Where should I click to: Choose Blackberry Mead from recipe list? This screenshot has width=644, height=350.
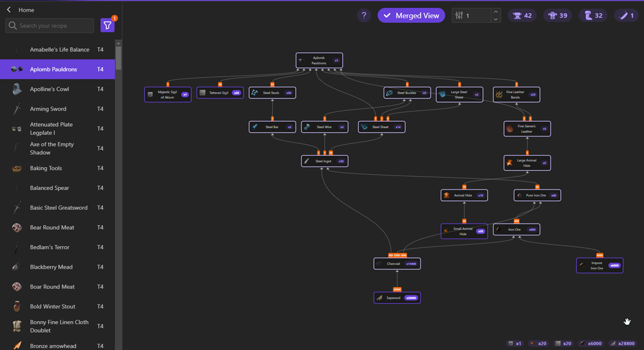pos(51,267)
